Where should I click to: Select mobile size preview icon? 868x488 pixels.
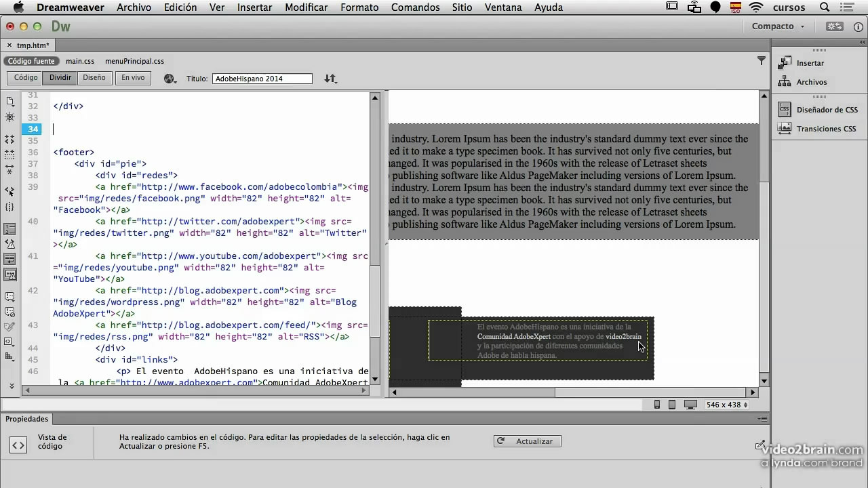click(x=656, y=405)
